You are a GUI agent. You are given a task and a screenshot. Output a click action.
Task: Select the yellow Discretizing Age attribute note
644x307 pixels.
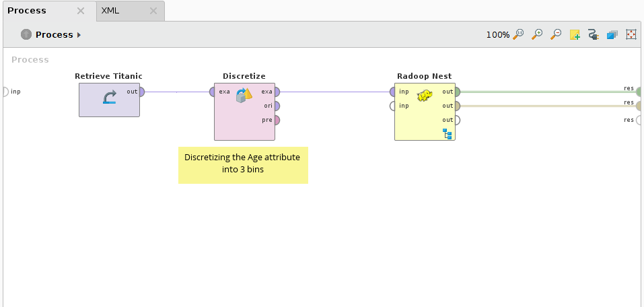point(243,165)
